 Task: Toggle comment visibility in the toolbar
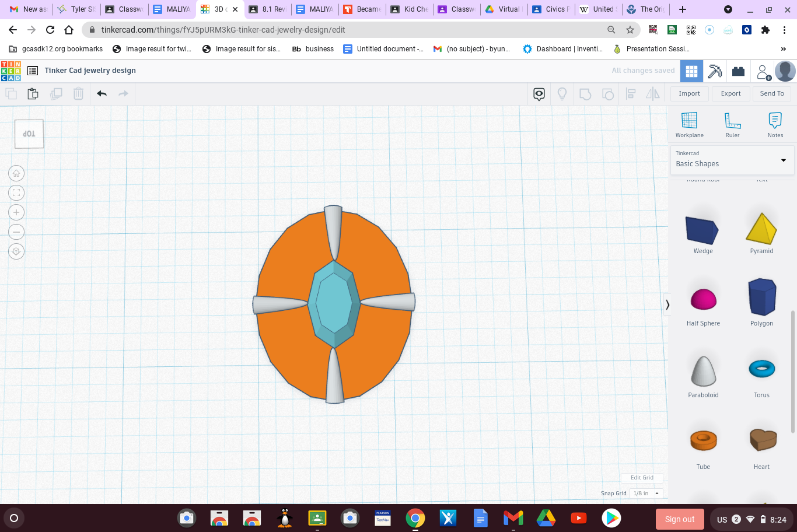(x=539, y=93)
